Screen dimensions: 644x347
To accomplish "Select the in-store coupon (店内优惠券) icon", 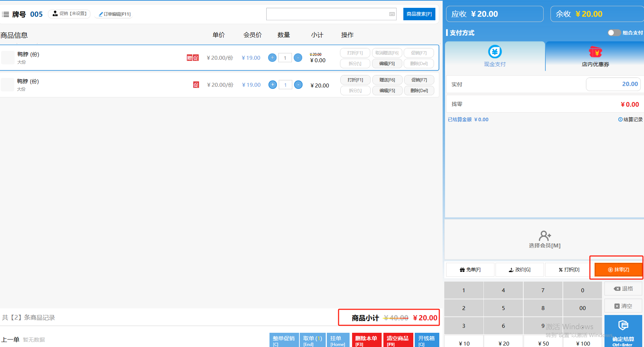I will point(595,52).
